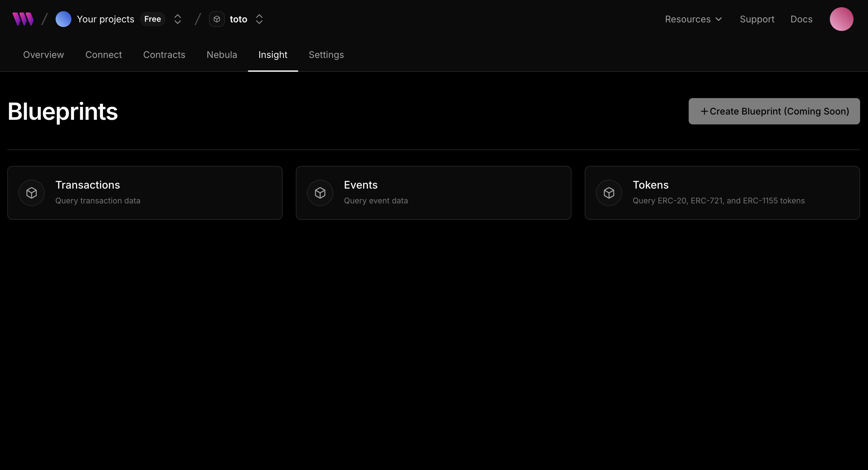This screenshot has width=868, height=470.
Task: Open the Resources dropdown menu
Action: pyautogui.click(x=694, y=19)
